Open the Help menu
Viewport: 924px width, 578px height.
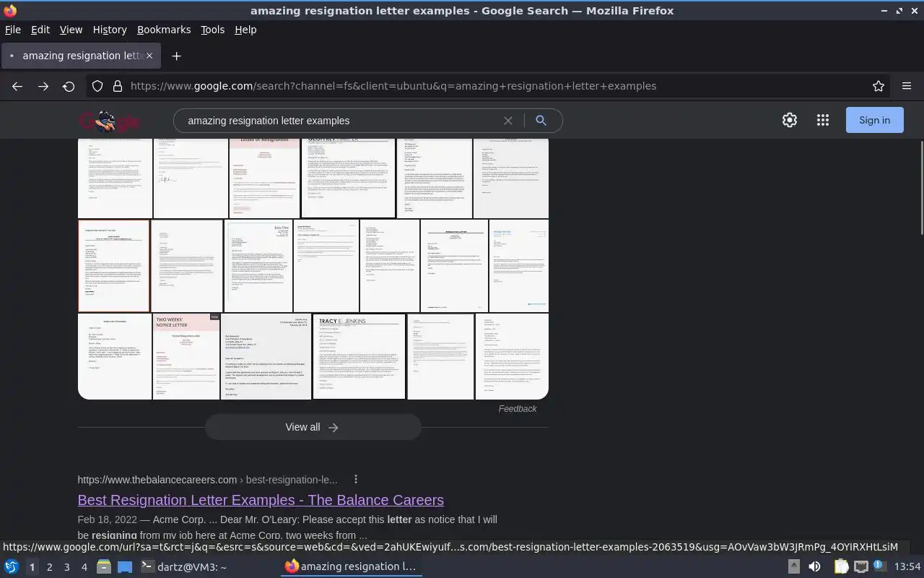pos(245,30)
